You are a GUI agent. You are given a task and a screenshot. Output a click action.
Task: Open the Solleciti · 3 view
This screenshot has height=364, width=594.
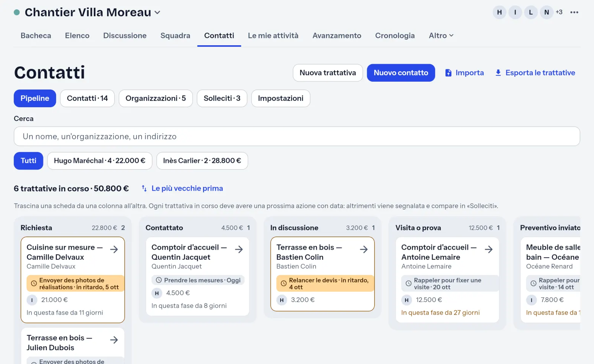click(222, 98)
